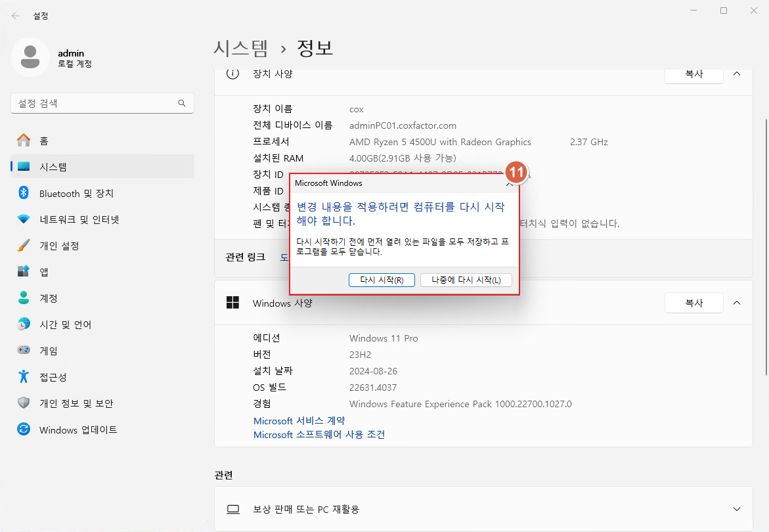Image resolution: width=769 pixels, height=532 pixels.
Task: Click 나중에 다시 시작(L) in the dialog
Action: tap(466, 280)
